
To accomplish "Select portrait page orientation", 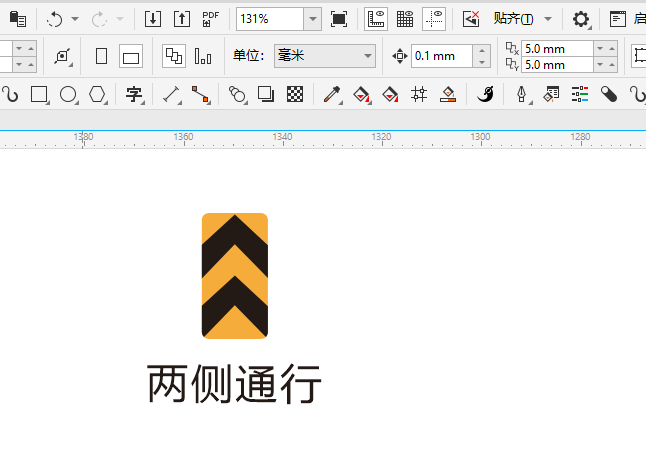I will 101,56.
